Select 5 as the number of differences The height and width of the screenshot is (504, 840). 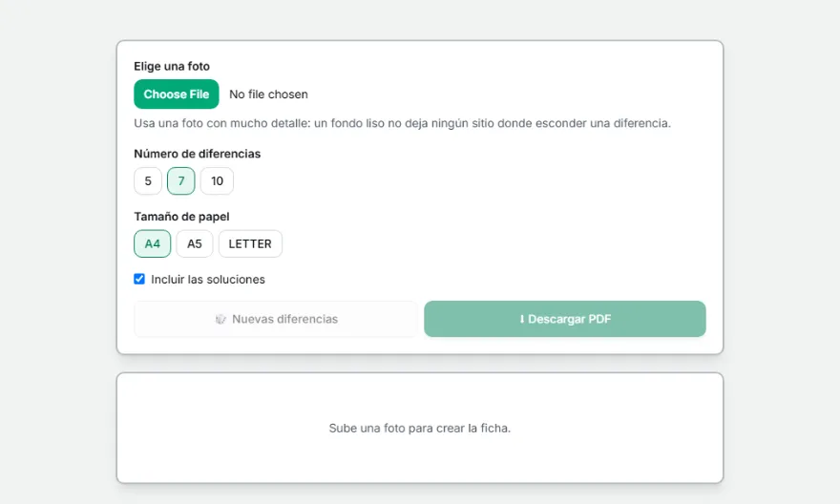[x=148, y=181]
